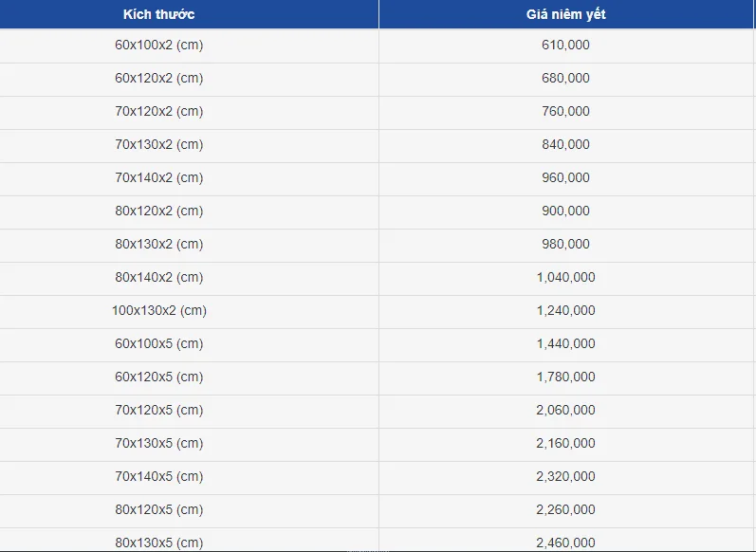Select the 60x120x2 (cm) size cell

[x=159, y=78]
